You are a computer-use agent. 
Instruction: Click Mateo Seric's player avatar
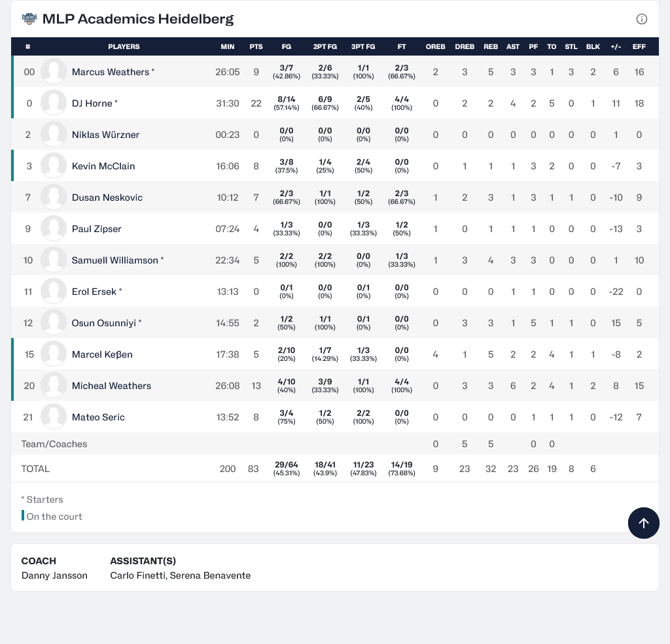click(x=54, y=417)
